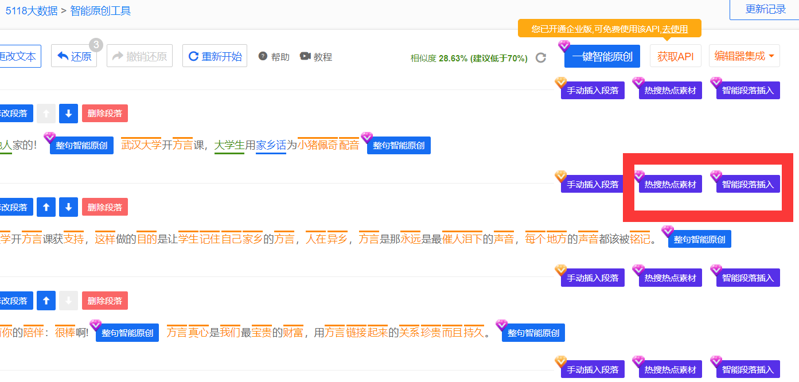Screen dimensions: 799x382
Task: Click greyed down arrow of 陪伴 paragraph
Action: (x=68, y=301)
